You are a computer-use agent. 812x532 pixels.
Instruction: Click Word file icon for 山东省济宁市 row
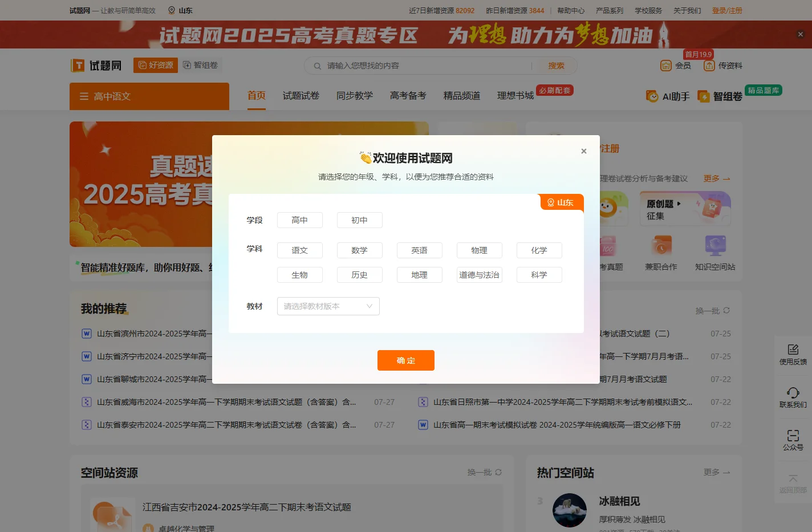tap(87, 356)
